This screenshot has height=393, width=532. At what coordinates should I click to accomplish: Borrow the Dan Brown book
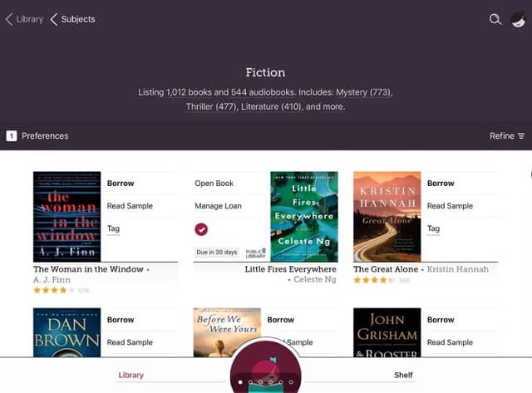pos(121,320)
